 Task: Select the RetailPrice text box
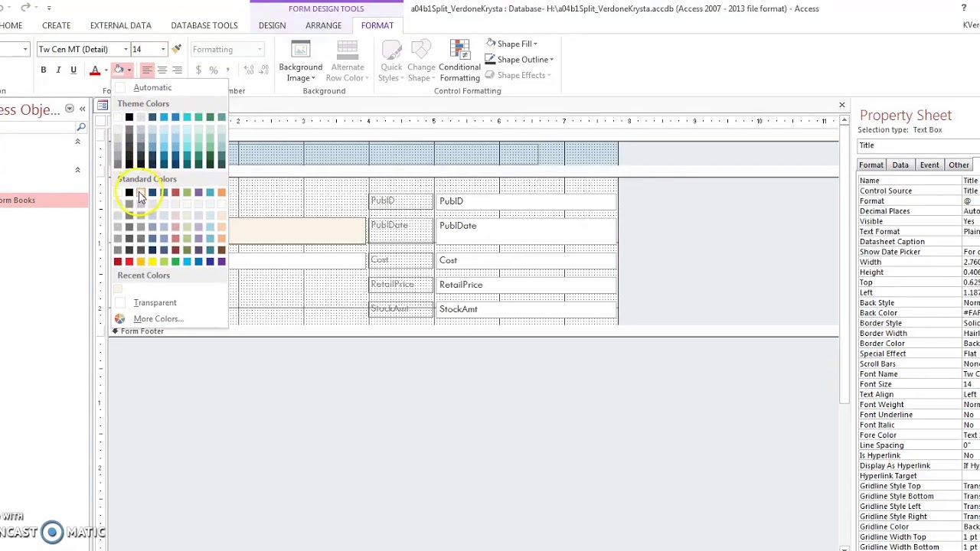525,285
